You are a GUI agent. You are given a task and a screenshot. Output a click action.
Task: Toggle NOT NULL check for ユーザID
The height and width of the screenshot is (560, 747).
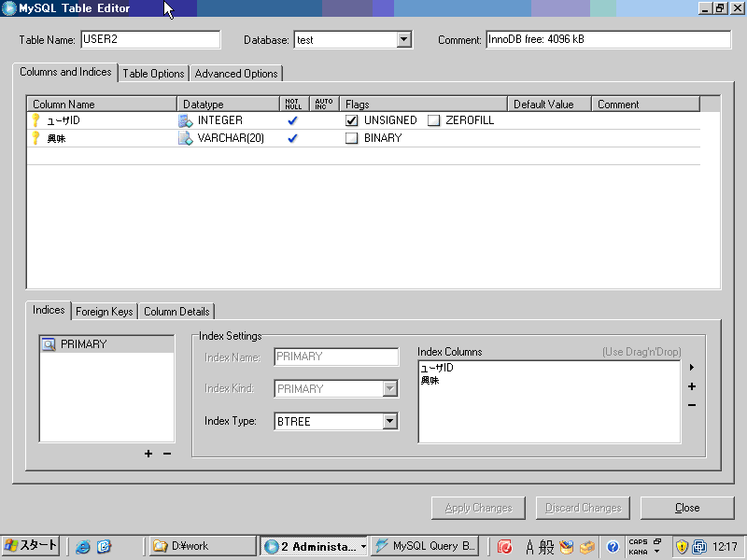[x=292, y=120]
